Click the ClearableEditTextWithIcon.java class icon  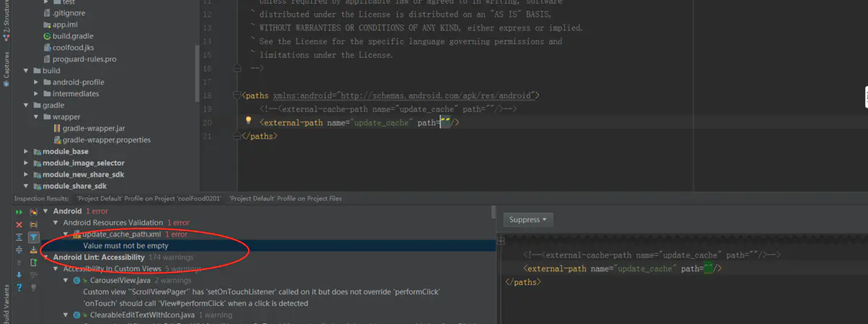tap(75, 315)
